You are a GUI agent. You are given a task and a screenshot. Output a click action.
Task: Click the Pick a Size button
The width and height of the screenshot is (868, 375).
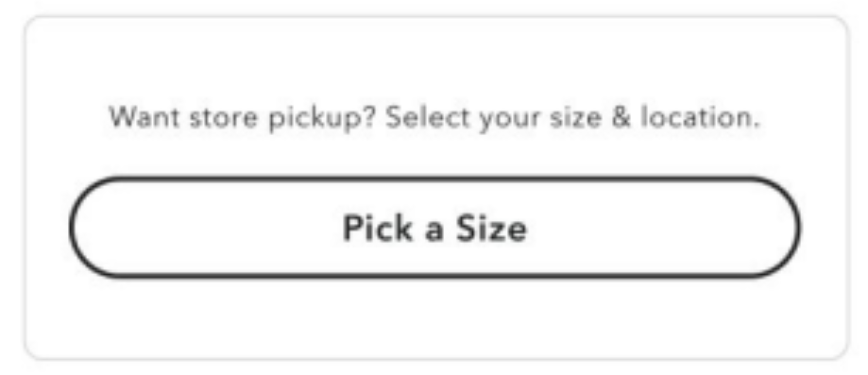[x=434, y=227]
